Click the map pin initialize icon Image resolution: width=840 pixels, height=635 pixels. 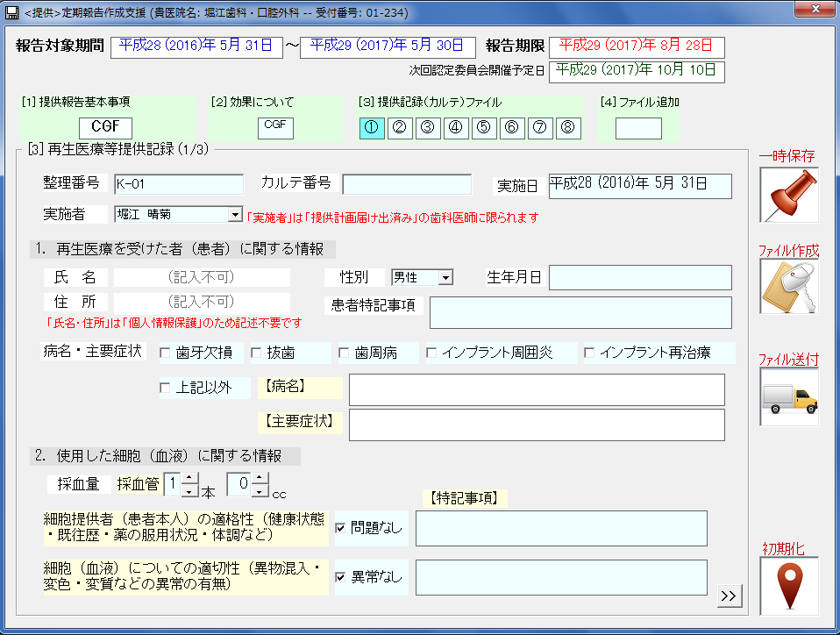tap(788, 586)
